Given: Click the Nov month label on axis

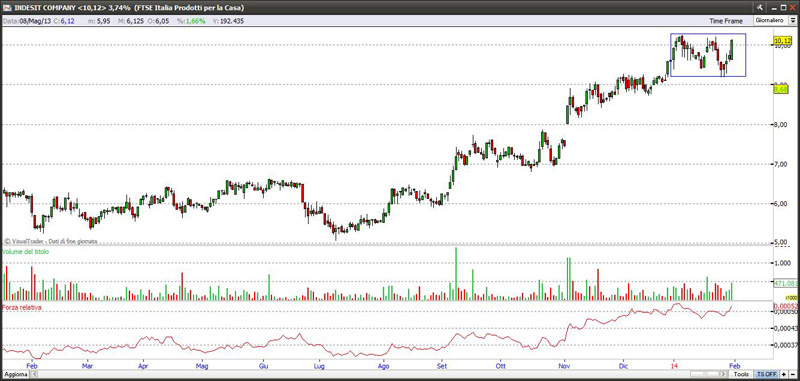Looking at the screenshot, I should click(564, 366).
